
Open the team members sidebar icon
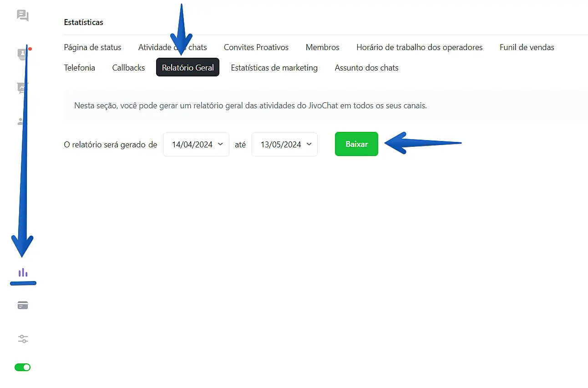coord(21,121)
